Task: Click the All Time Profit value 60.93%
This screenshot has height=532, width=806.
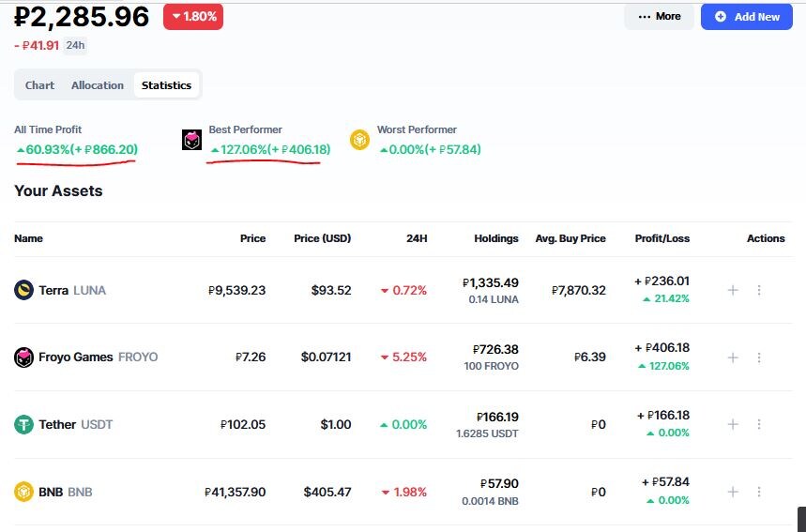Action: click(x=77, y=149)
